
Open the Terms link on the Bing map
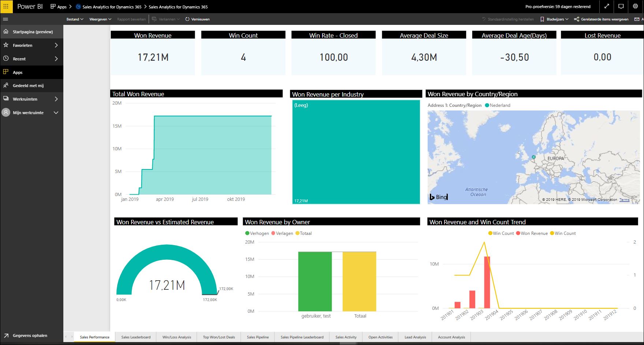coord(624,200)
